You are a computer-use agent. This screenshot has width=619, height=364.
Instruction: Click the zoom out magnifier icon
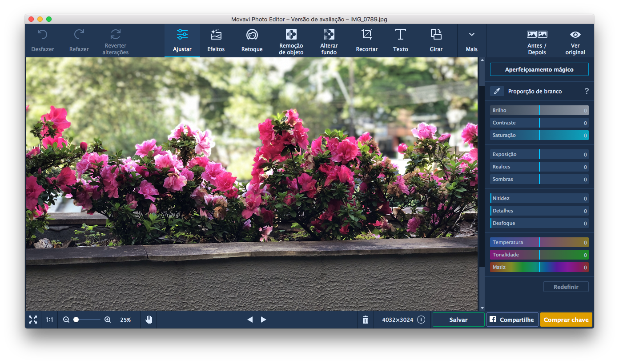66,320
